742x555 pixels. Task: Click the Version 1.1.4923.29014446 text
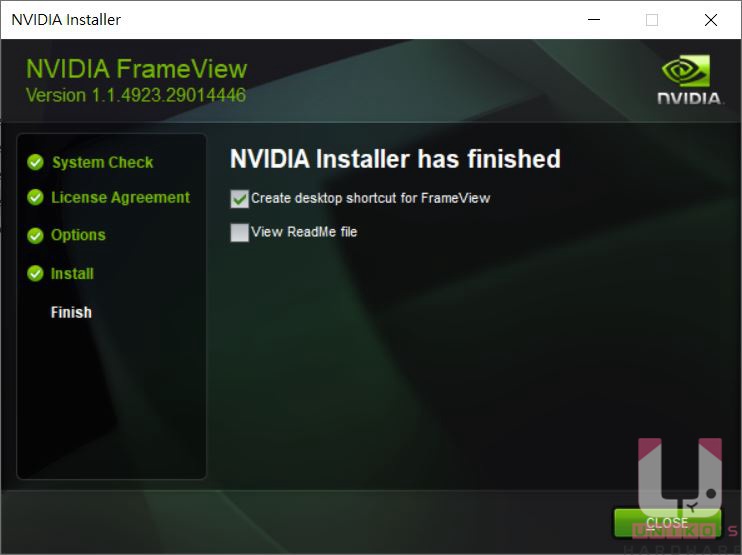pyautogui.click(x=136, y=95)
